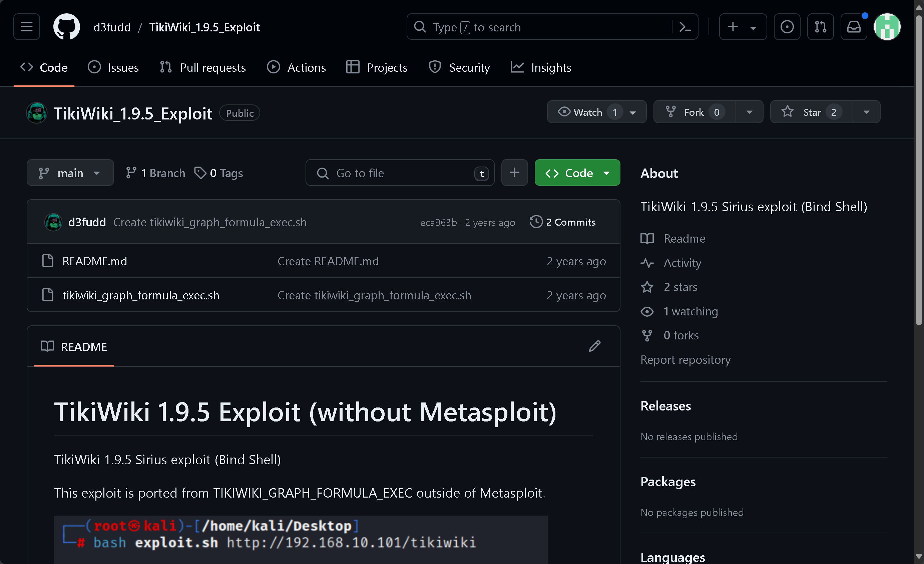Open the tikiwiki_graph_formula_exec.sh file
Image resolution: width=924 pixels, height=564 pixels.
[x=141, y=295]
